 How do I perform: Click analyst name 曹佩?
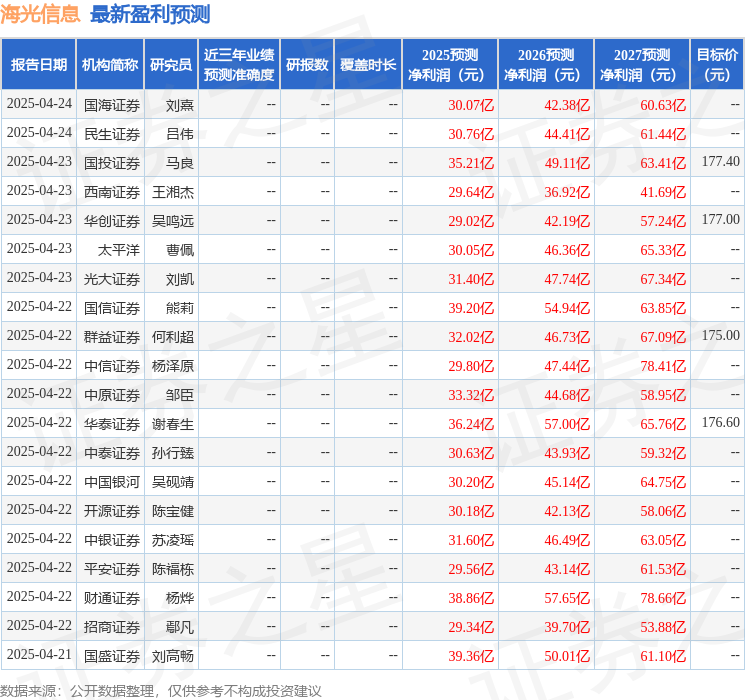pos(180,250)
